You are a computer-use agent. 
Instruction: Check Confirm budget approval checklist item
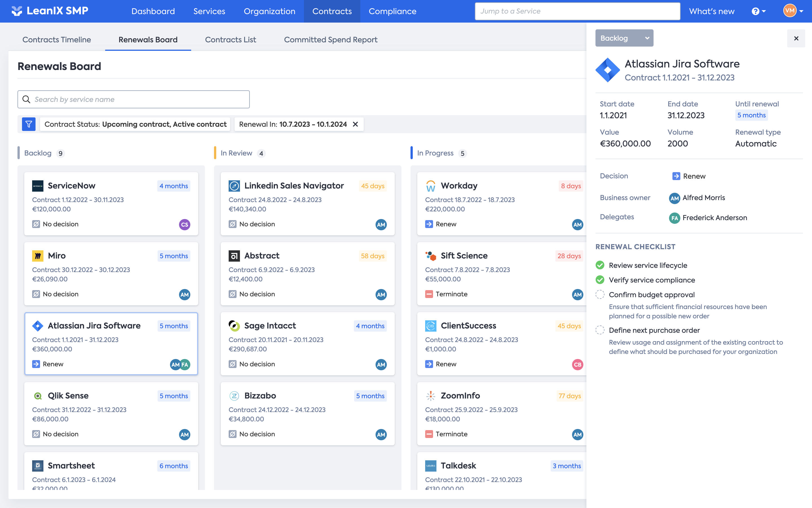tap(600, 295)
